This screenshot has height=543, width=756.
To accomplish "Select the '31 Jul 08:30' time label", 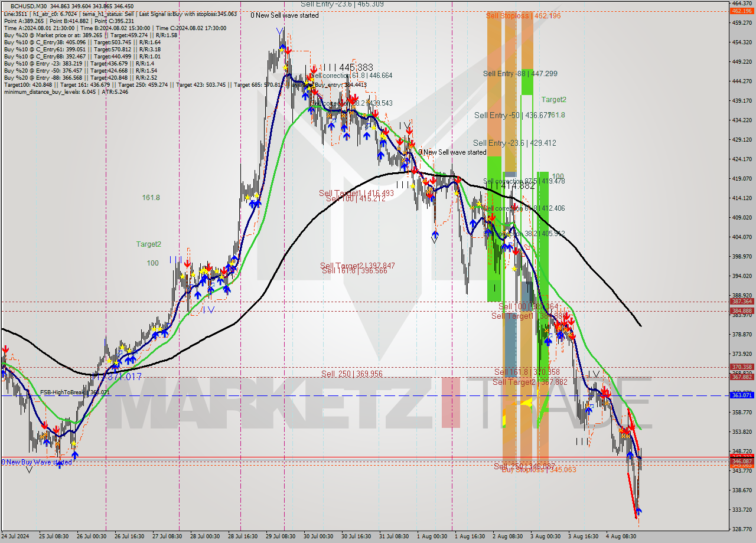I will tap(395, 537).
